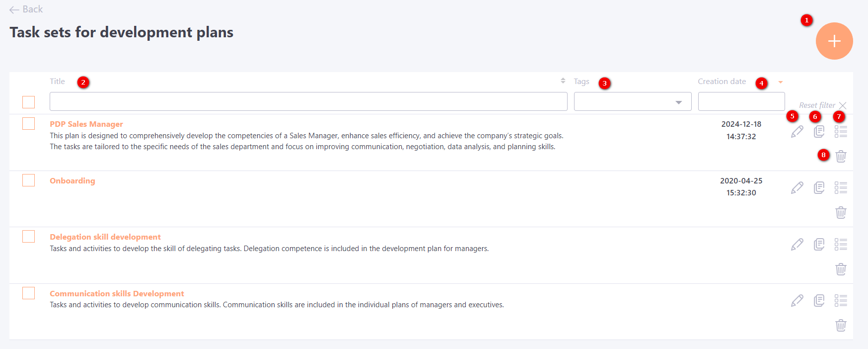The width and height of the screenshot is (868, 349).
Task: Sort by Title using sort arrows
Action: point(563,81)
